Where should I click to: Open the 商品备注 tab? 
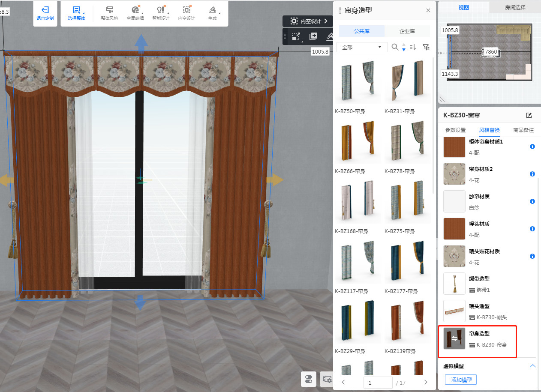pos(523,130)
